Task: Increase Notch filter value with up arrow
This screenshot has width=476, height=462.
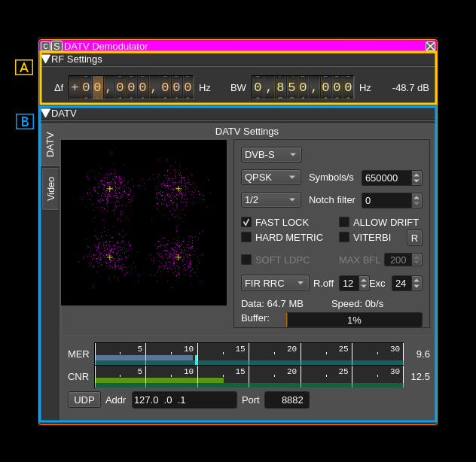Action: 416,197
